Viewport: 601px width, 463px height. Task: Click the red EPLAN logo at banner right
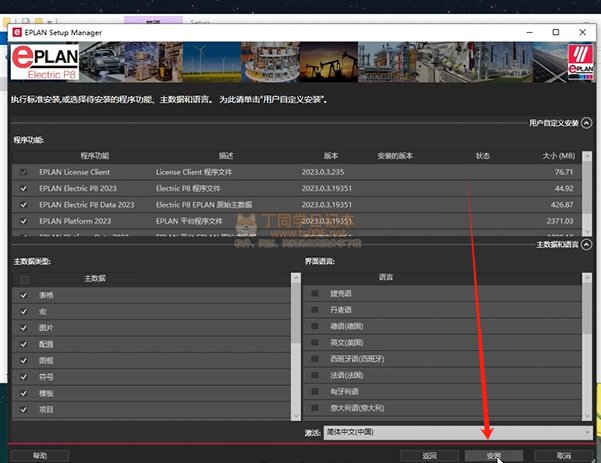580,61
